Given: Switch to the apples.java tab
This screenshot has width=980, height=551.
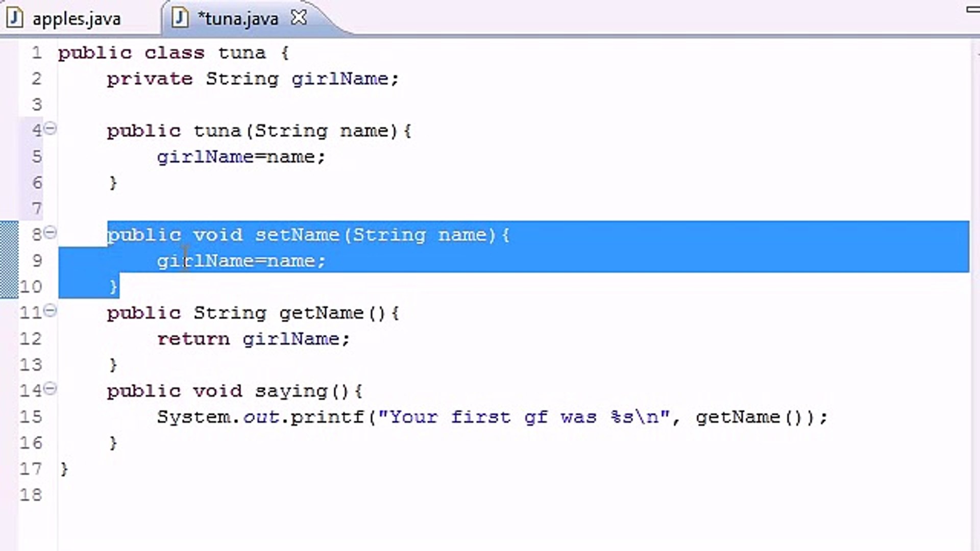Looking at the screenshot, I should [x=77, y=18].
